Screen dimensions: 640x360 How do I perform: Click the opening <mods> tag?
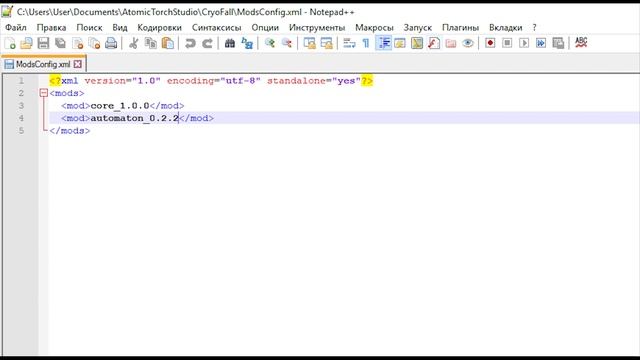pyautogui.click(x=67, y=93)
